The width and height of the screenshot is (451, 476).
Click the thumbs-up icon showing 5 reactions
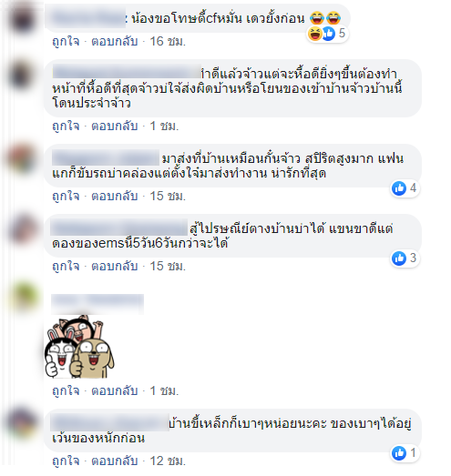click(328, 34)
